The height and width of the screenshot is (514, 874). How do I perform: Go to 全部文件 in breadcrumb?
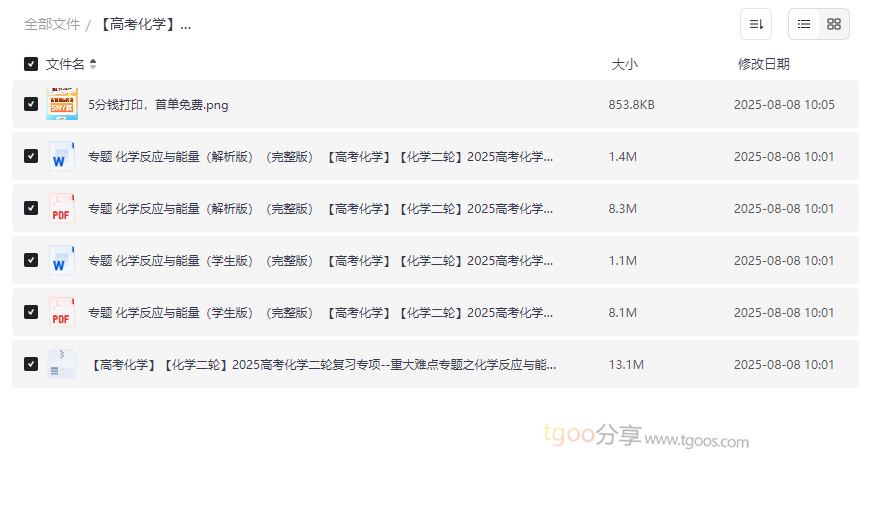[x=52, y=24]
